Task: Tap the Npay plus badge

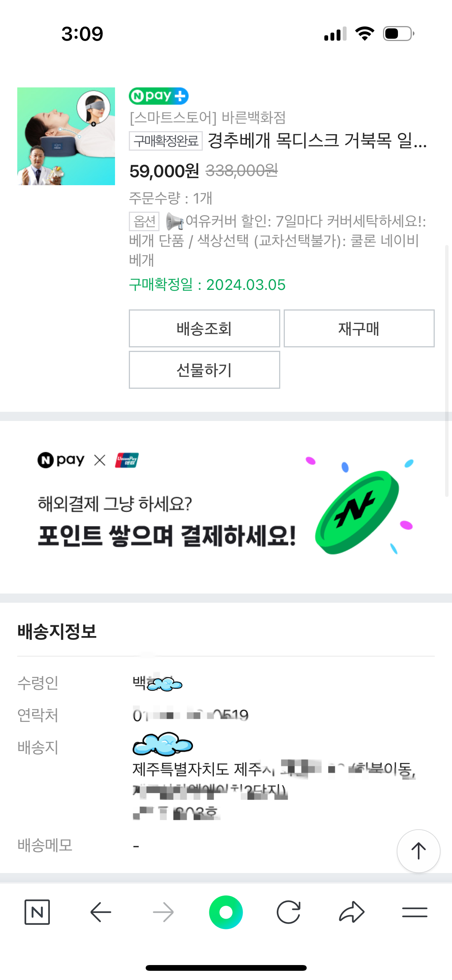Action: pos(159,96)
